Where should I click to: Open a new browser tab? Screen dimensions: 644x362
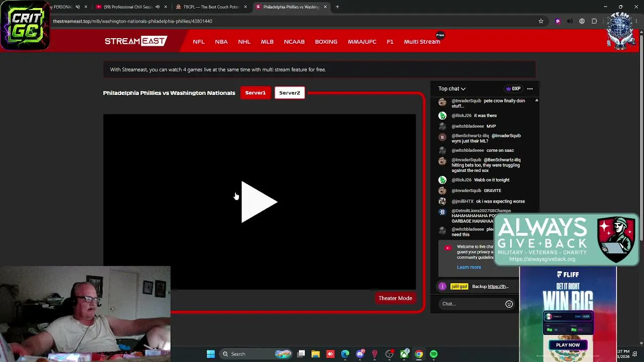click(x=337, y=7)
